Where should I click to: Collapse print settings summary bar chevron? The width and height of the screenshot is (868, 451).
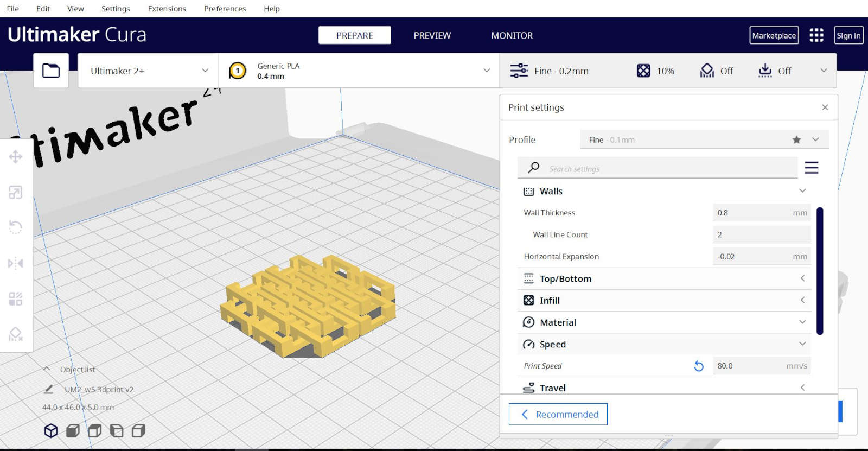pyautogui.click(x=824, y=71)
